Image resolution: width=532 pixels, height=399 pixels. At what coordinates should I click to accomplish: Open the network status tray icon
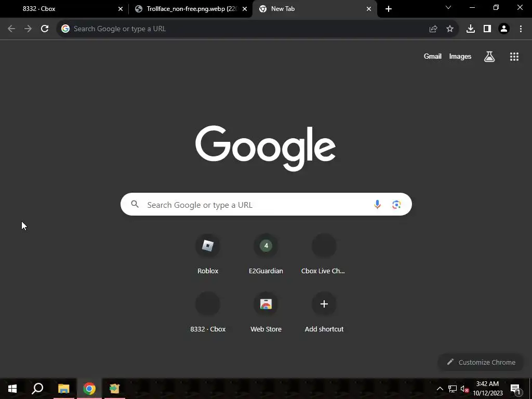[453, 389]
